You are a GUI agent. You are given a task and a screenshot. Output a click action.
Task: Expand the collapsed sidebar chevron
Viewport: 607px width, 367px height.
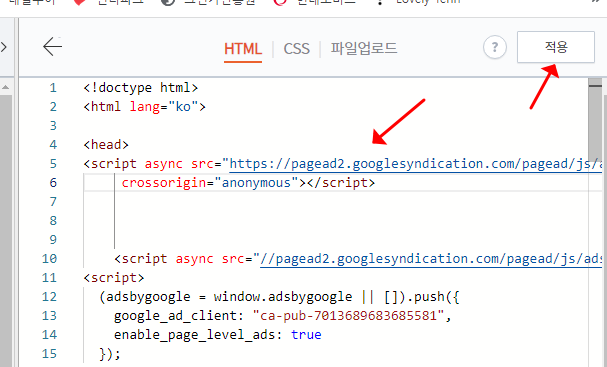pos(4,47)
